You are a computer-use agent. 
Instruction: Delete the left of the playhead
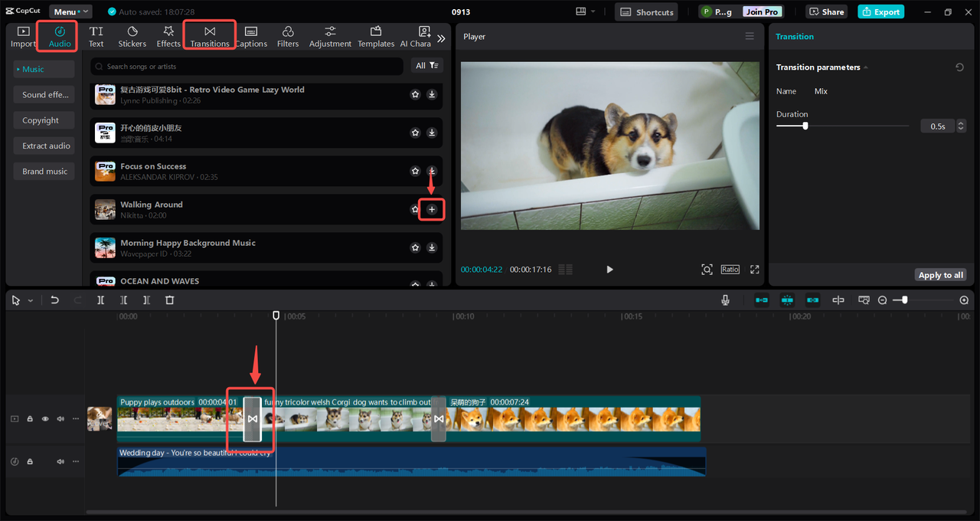[123, 300]
